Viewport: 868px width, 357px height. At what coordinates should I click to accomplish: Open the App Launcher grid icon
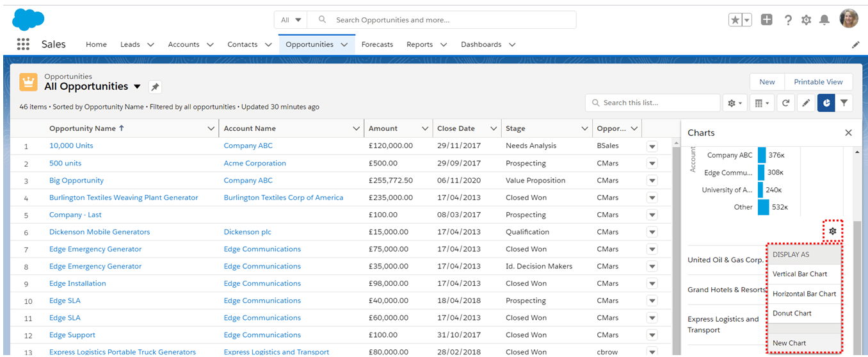point(23,44)
